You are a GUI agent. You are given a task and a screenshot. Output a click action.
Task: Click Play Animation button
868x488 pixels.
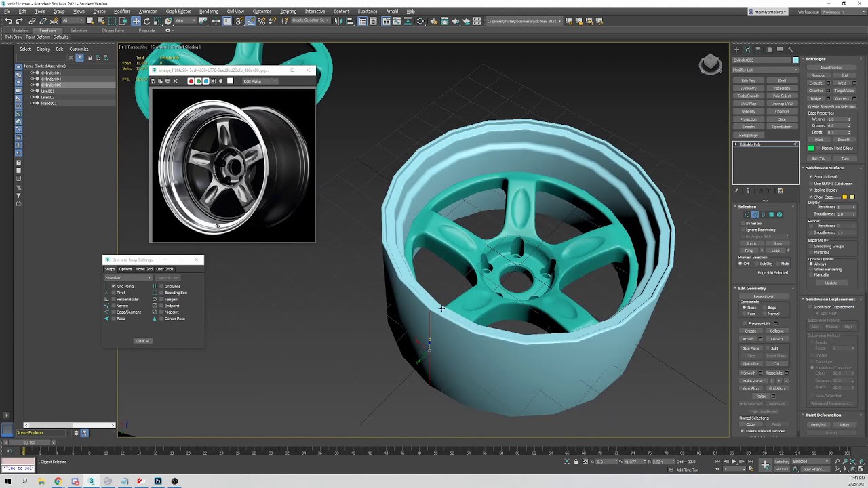[x=734, y=462]
